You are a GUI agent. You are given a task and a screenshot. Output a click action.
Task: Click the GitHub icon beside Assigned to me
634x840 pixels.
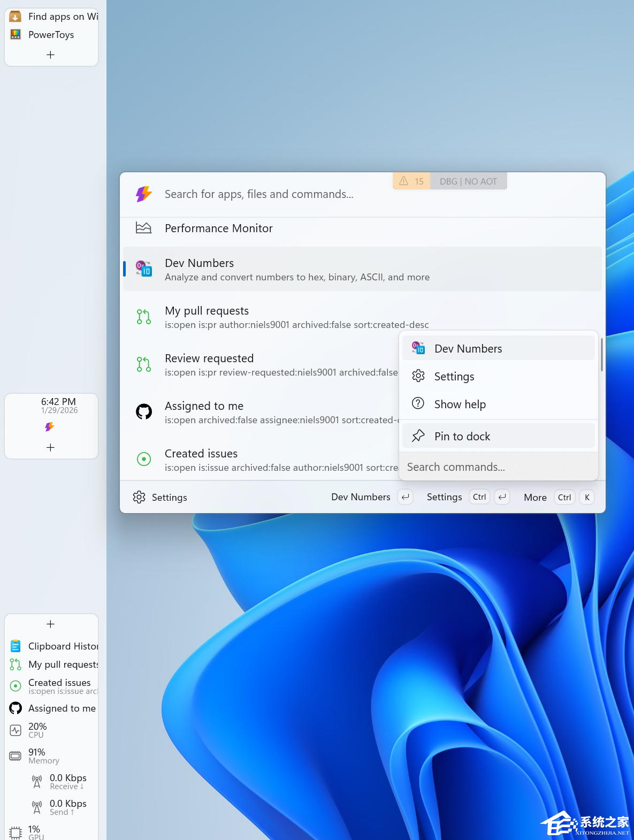point(143,411)
